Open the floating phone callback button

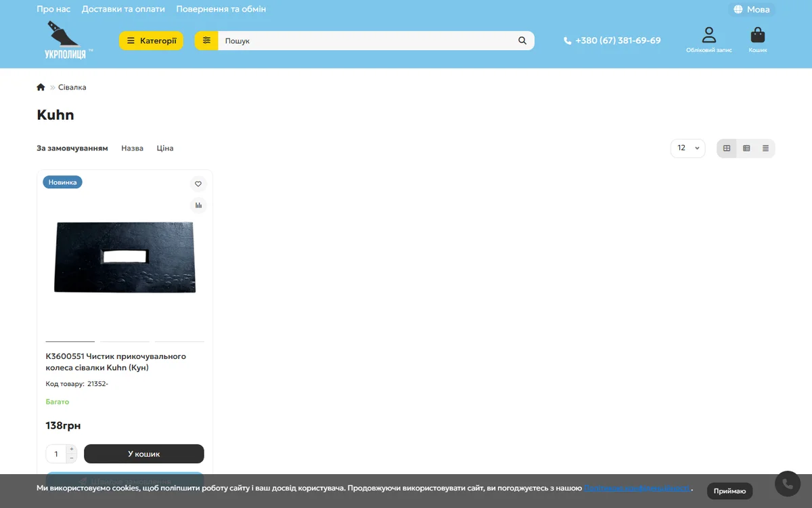tap(788, 484)
